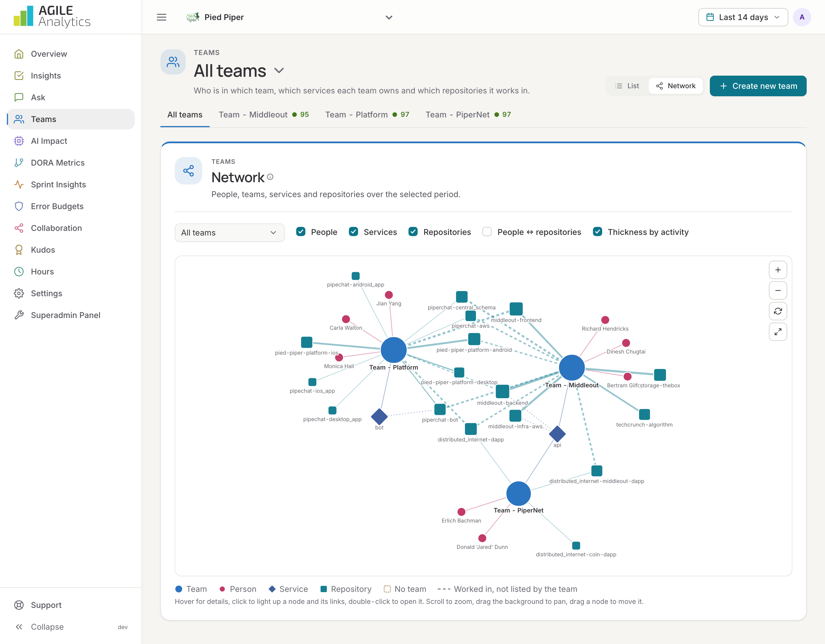The width and height of the screenshot is (825, 644).
Task: Click the bot service diamond node
Action: coord(379,417)
